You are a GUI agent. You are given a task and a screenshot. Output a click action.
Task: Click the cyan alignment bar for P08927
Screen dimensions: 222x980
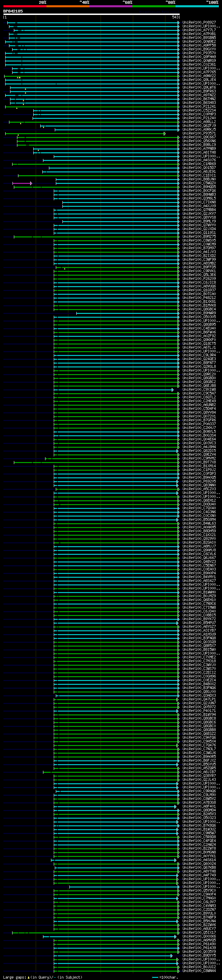tap(93, 23)
